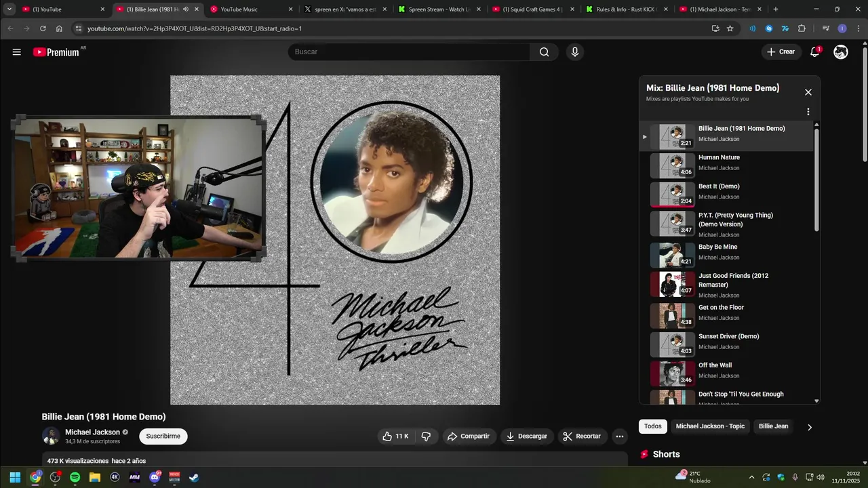
Task: Select the Billie Jean filter chip
Action: pyautogui.click(x=773, y=426)
